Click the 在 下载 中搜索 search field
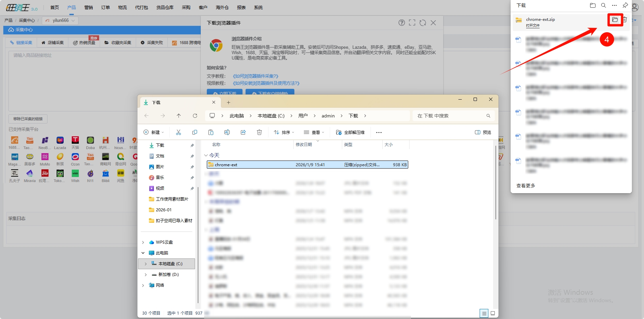 450,116
